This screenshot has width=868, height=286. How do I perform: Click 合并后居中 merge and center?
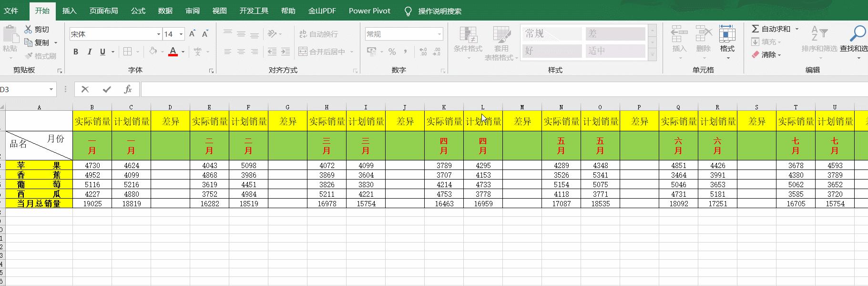[322, 52]
